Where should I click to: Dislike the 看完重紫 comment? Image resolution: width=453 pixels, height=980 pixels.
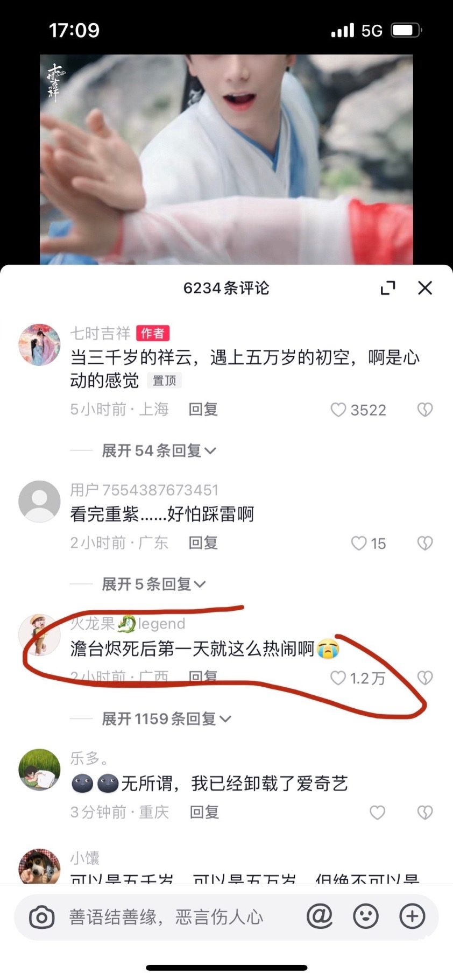click(425, 544)
